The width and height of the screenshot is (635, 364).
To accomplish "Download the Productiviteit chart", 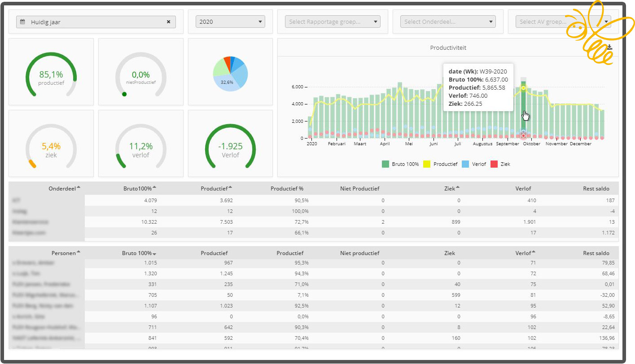I will (609, 48).
